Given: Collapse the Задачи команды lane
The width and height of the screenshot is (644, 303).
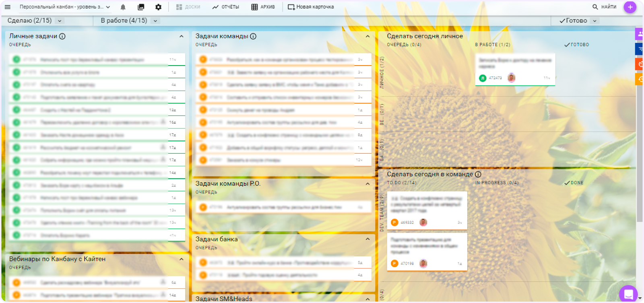Looking at the screenshot, I should (367, 36).
